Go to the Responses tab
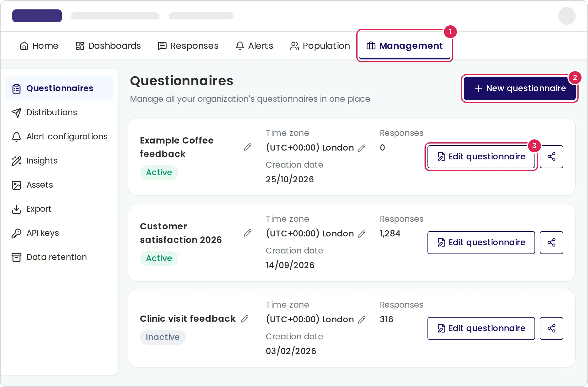 point(188,46)
